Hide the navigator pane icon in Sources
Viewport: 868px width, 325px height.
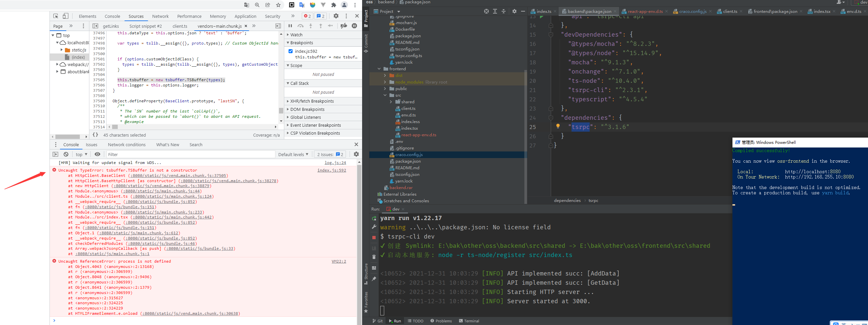(95, 26)
